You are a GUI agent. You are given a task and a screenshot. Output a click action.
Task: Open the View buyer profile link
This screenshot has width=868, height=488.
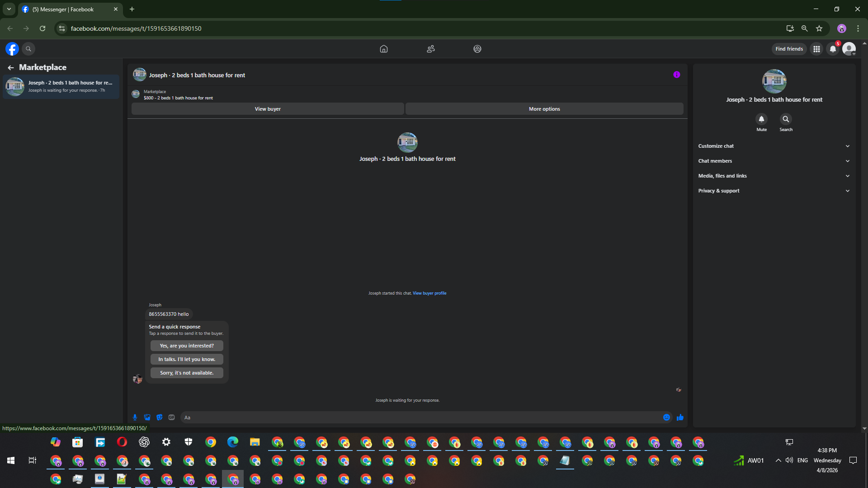click(x=429, y=293)
